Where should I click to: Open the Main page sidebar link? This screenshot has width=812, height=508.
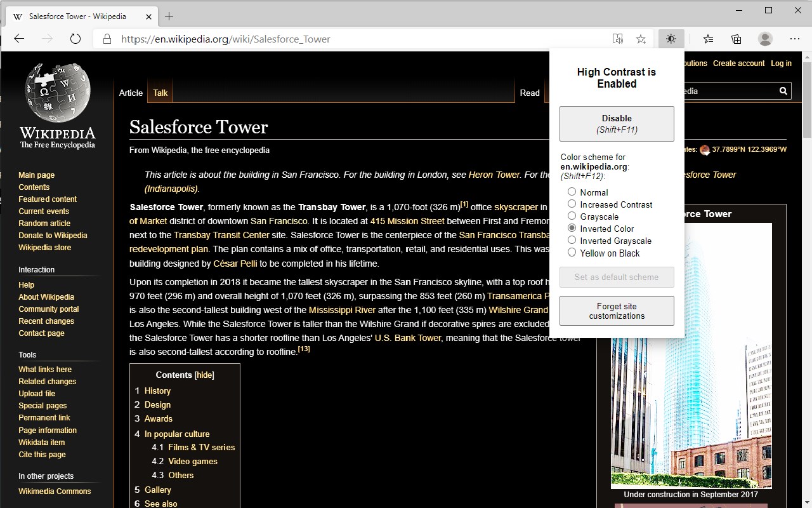coord(37,175)
